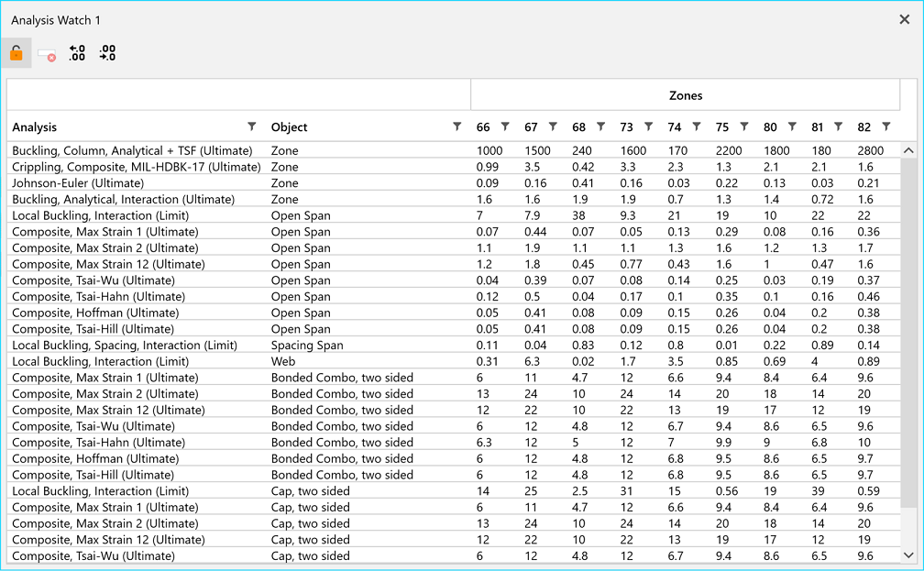Click the increase decimal places icon
Image resolution: width=924 pixels, height=571 pixels.
(x=77, y=53)
